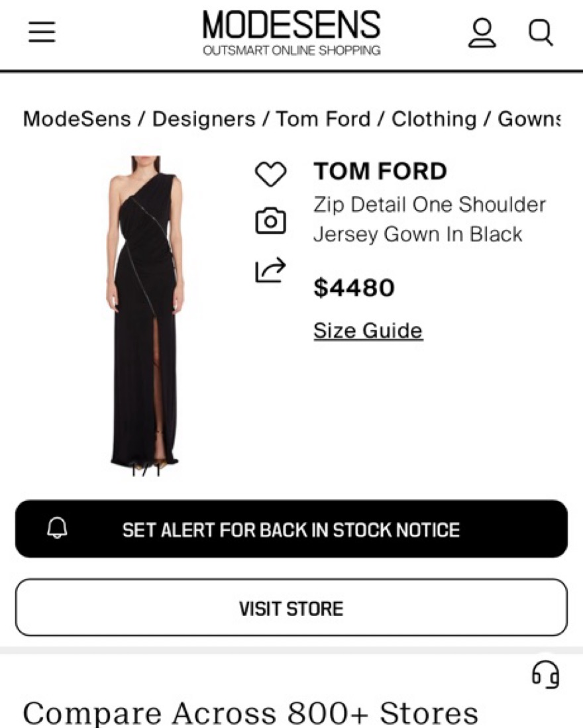Share this product via the share icon
The image size is (583, 728).
pyautogui.click(x=270, y=270)
